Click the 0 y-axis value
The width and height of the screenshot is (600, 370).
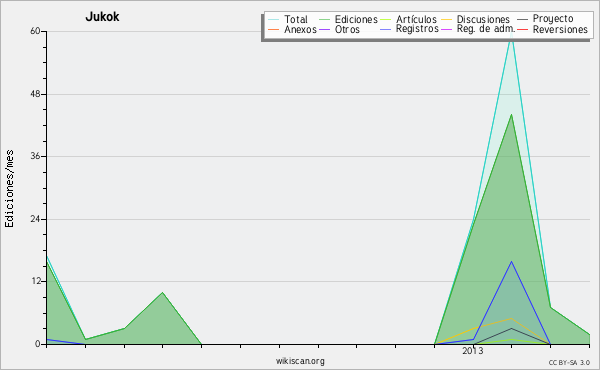(x=38, y=344)
